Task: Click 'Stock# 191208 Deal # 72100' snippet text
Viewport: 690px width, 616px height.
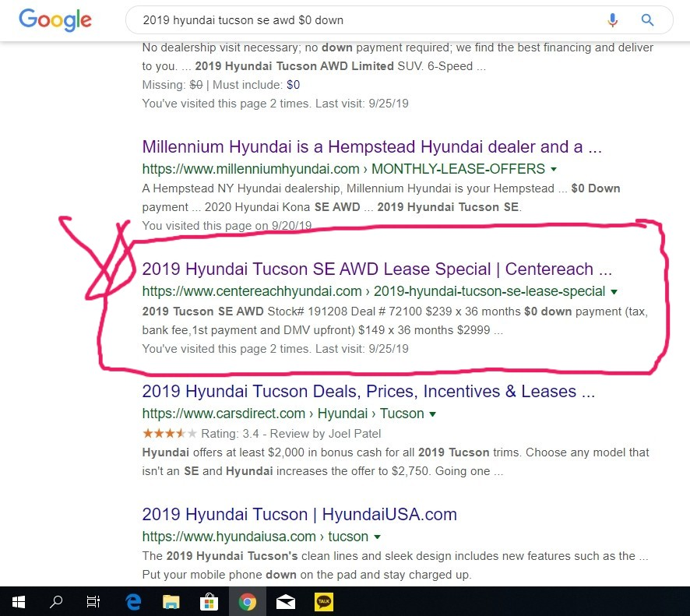Action: coord(344,312)
